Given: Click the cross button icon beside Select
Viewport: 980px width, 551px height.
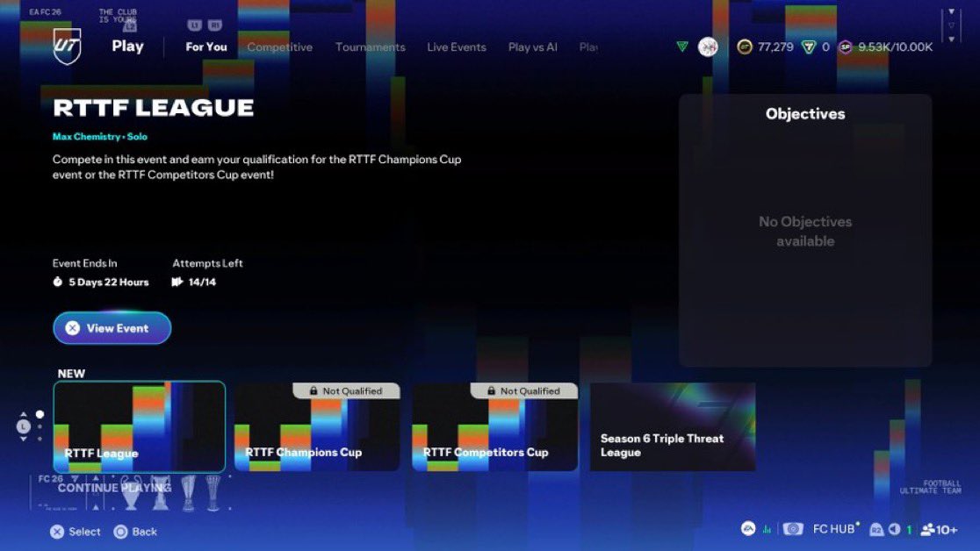Looking at the screenshot, I should click(57, 532).
